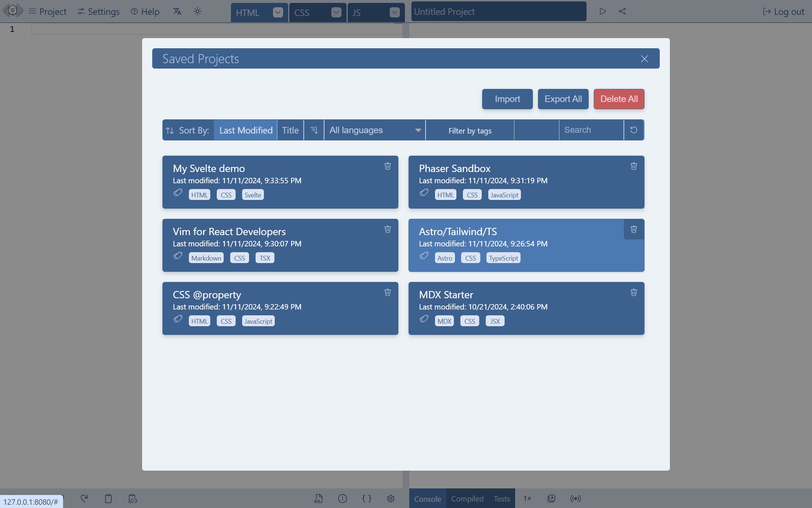Screen dimensions: 812x508
Task: Click the refresh/reset search icon
Action: [634, 129]
